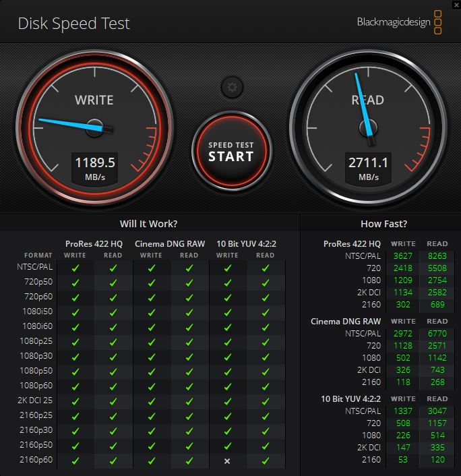Click the Will It Work? heading

coord(148,224)
